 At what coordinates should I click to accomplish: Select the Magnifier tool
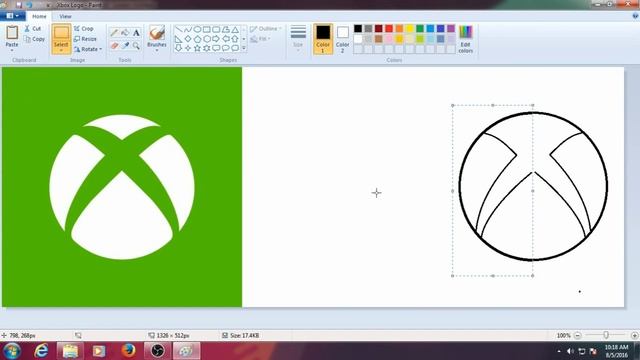coord(136,45)
